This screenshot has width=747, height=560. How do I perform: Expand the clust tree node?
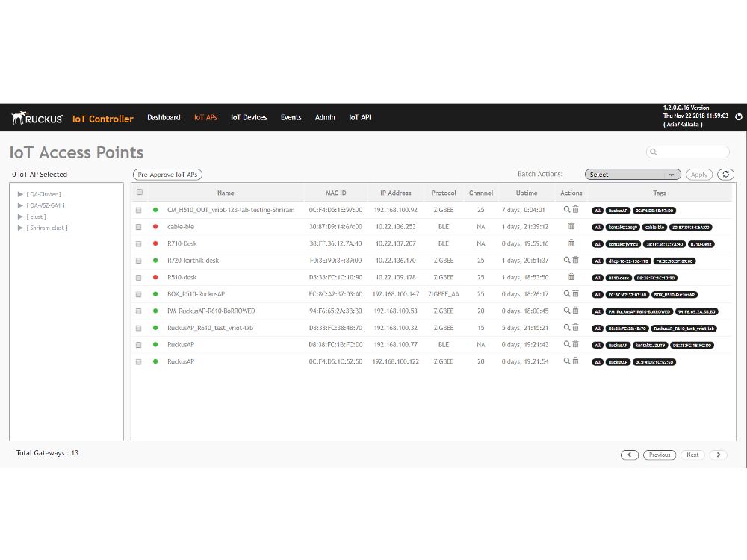20,217
